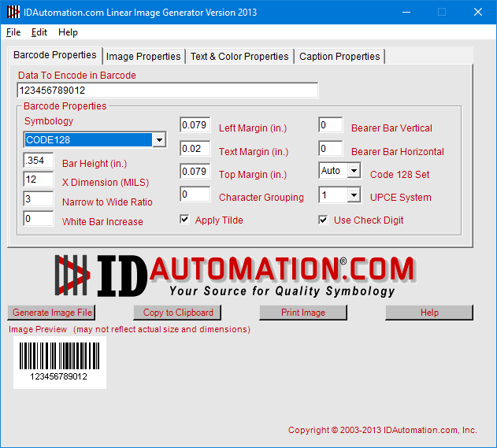The image size is (497, 448).
Task: Open the Help menu
Action: click(68, 32)
